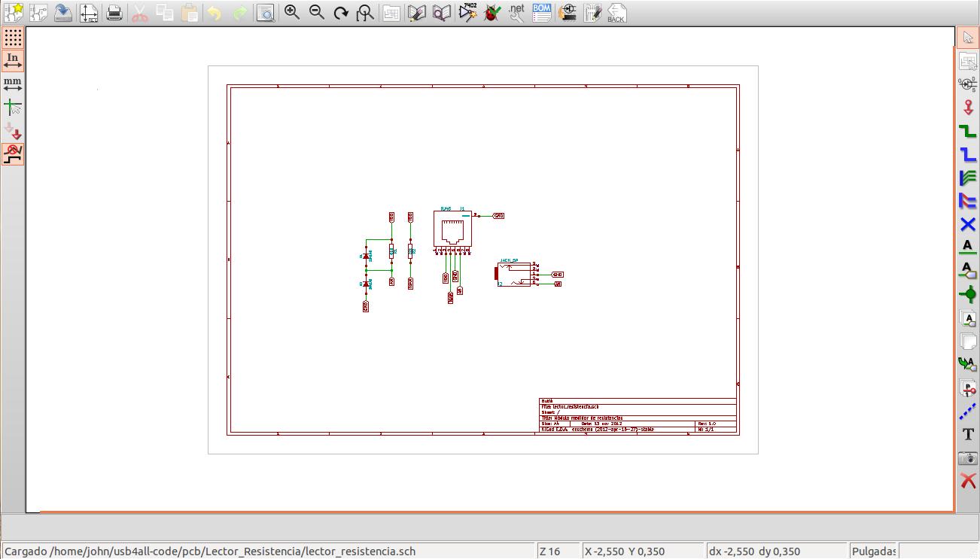The width and height of the screenshot is (980, 559).
Task: Click the Zoom in magnifier
Action: tap(292, 13)
